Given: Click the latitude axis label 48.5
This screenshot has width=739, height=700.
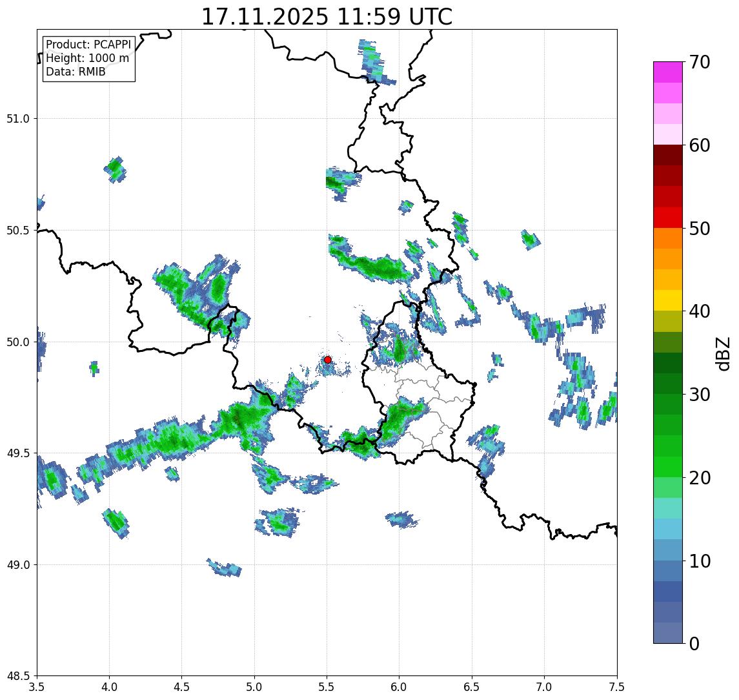Looking at the screenshot, I should click(18, 676).
